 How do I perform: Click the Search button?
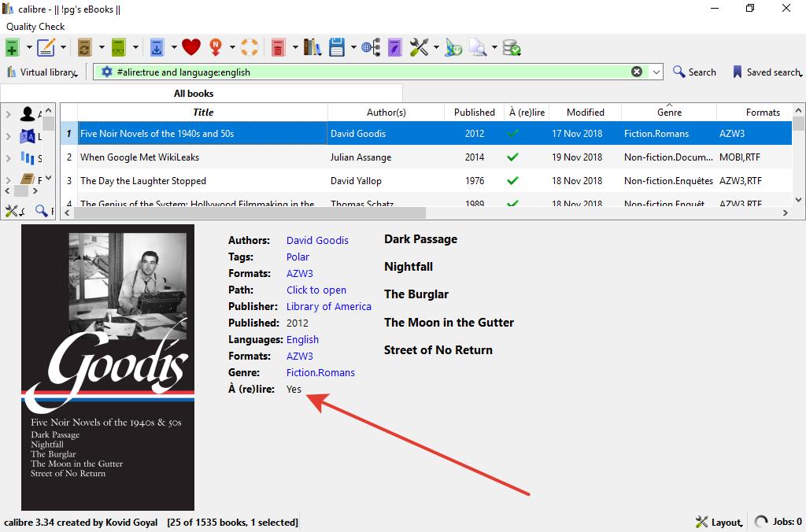click(694, 72)
